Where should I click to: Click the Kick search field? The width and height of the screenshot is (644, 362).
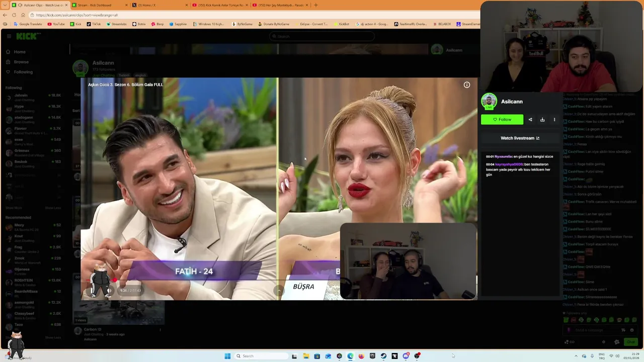click(x=322, y=36)
